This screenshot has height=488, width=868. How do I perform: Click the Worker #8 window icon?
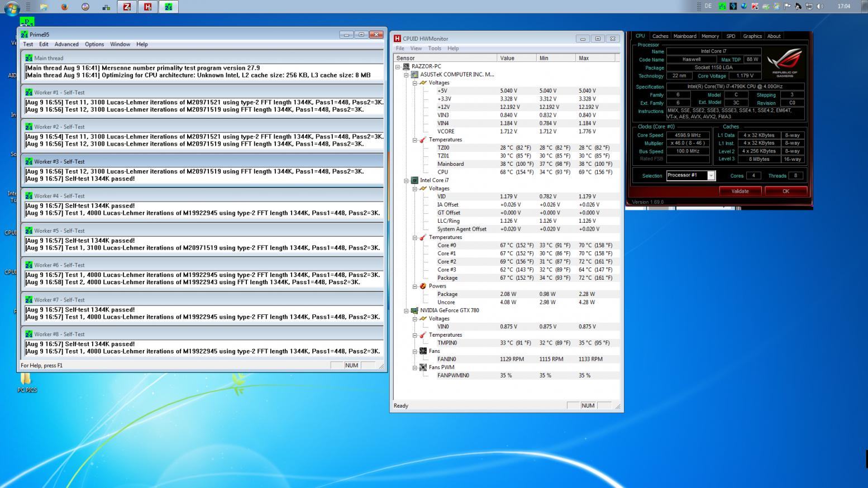(x=29, y=334)
